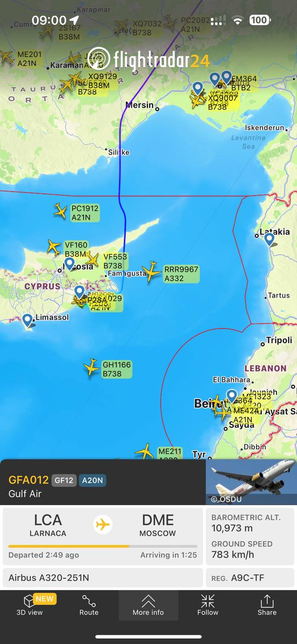Tap the VF160 B38M label
Image resolution: width=297 pixels, height=644 pixels.
pos(76,250)
